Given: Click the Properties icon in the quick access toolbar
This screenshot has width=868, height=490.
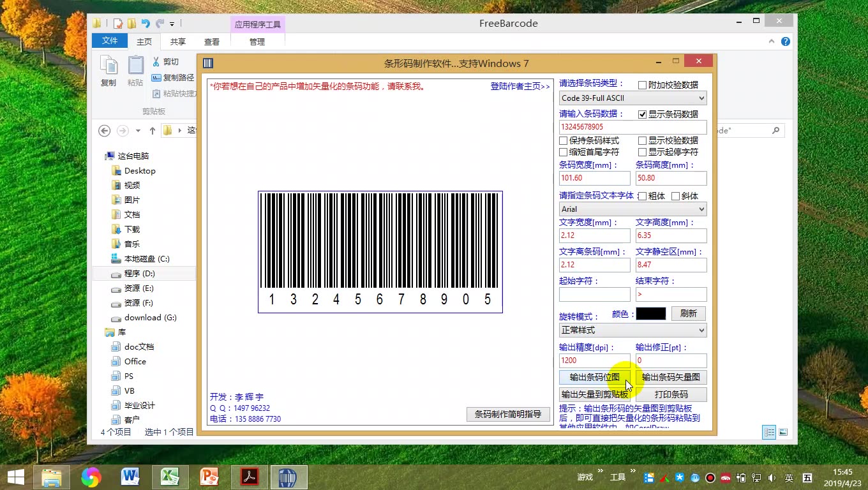Looking at the screenshot, I should 118,24.
